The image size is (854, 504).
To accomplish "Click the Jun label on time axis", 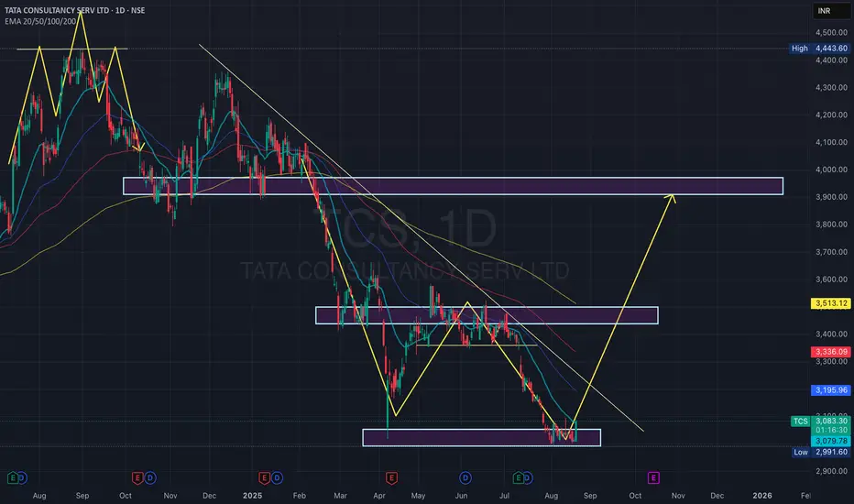I will 461,495.
